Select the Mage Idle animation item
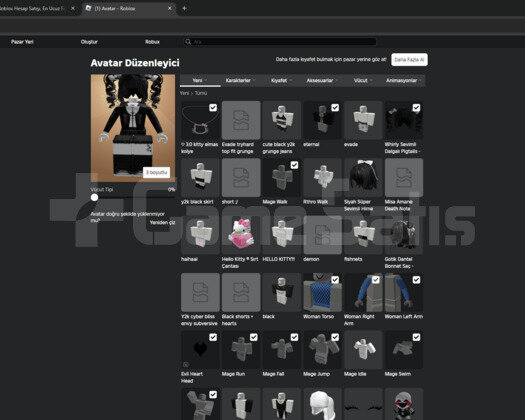Image resolution: width=525 pixels, height=420 pixels. tap(363, 350)
